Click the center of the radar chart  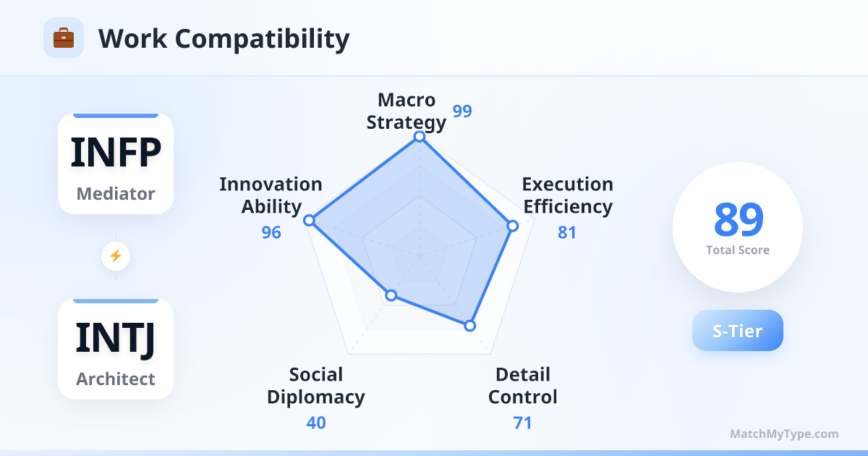(419, 256)
